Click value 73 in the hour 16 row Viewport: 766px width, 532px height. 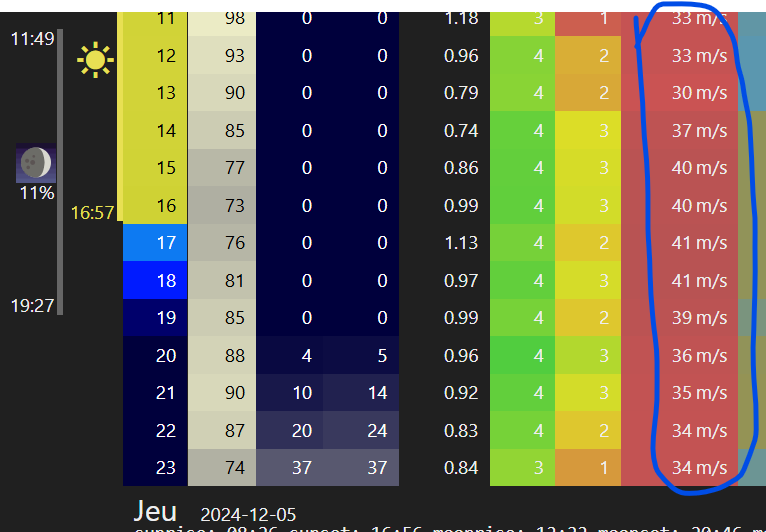pos(222,205)
